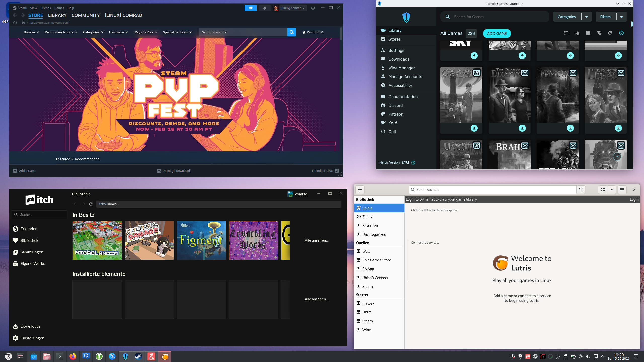
Task: Download The Blackwell Deception game
Action: pyautogui.click(x=522, y=128)
